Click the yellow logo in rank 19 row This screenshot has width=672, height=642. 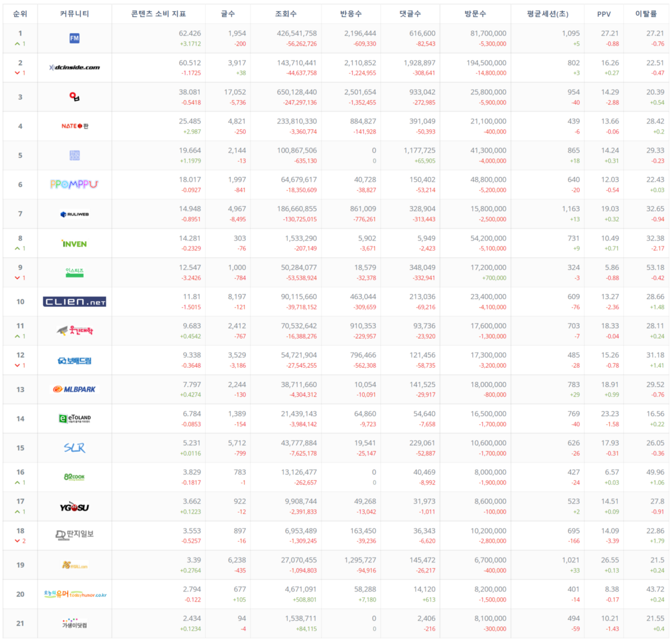tap(74, 565)
